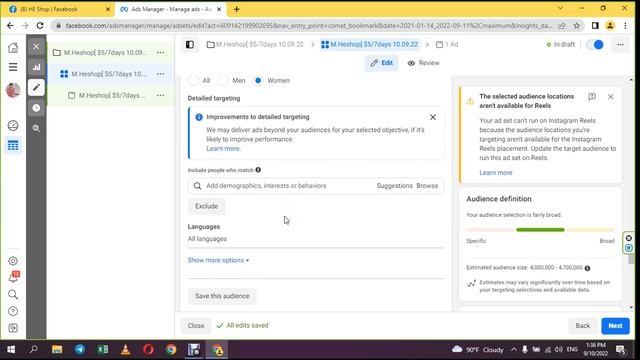Open Suggestions for detailed targeting
The height and width of the screenshot is (360, 640).
click(x=394, y=186)
